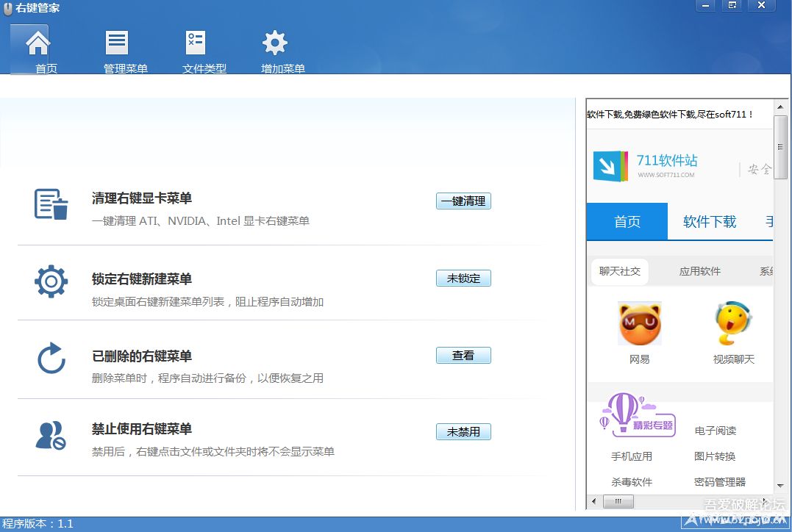
Task: Switch to the 应用软件 tab
Action: click(x=699, y=270)
